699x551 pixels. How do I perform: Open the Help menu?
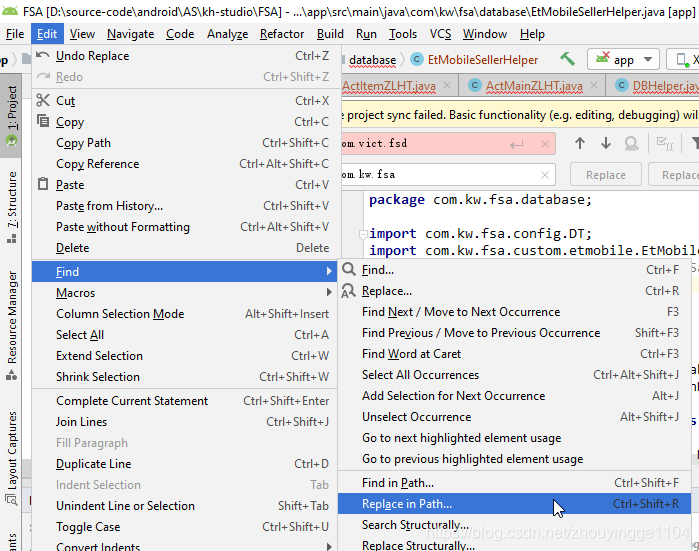click(x=532, y=34)
